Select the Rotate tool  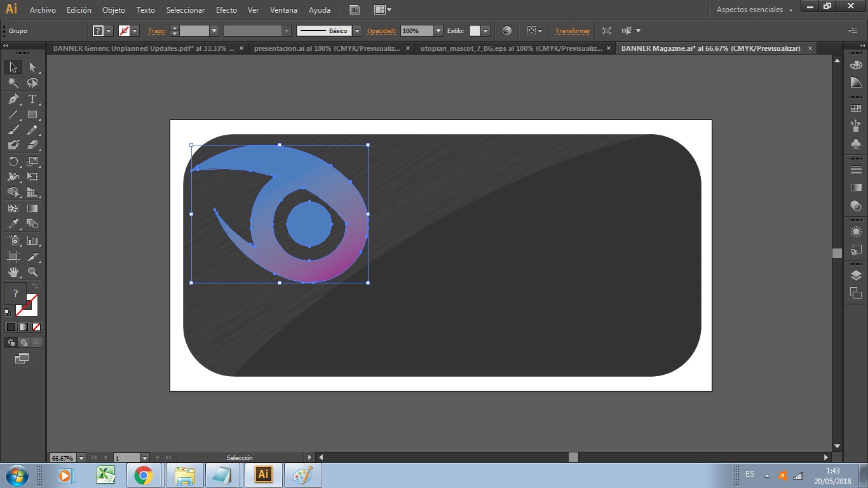[13, 161]
